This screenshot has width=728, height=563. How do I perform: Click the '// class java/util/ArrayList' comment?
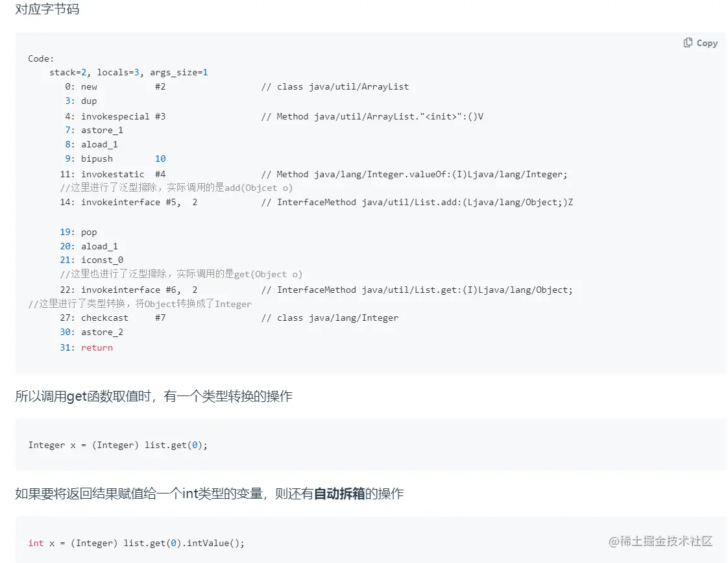[x=335, y=87]
